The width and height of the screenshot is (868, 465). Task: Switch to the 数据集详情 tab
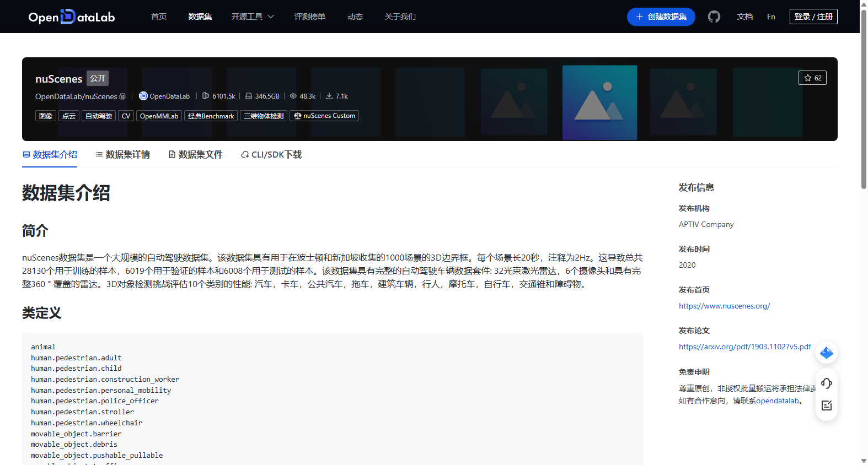coord(122,155)
